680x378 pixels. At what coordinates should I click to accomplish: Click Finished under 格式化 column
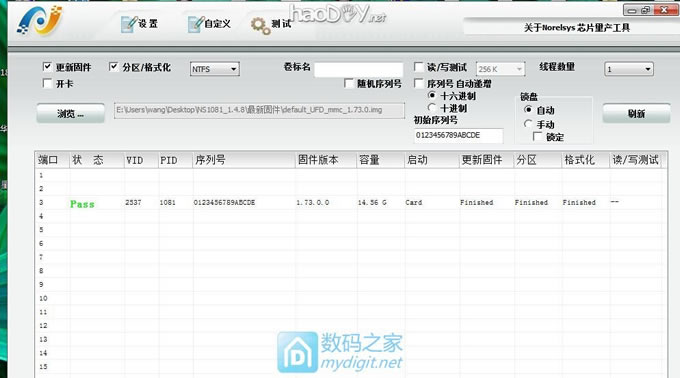click(x=579, y=202)
